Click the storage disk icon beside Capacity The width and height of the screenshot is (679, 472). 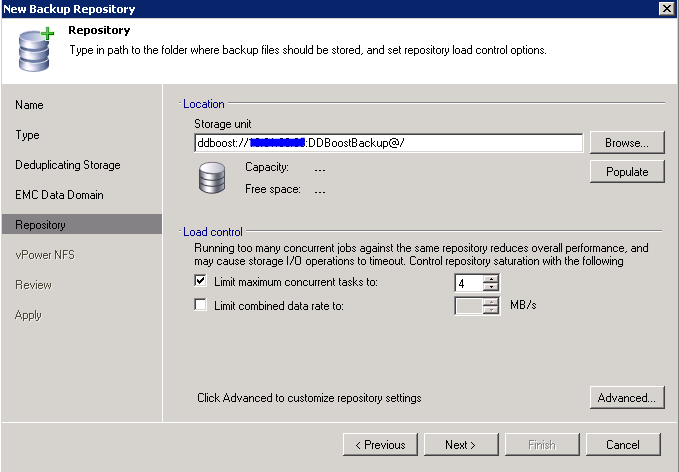[212, 179]
